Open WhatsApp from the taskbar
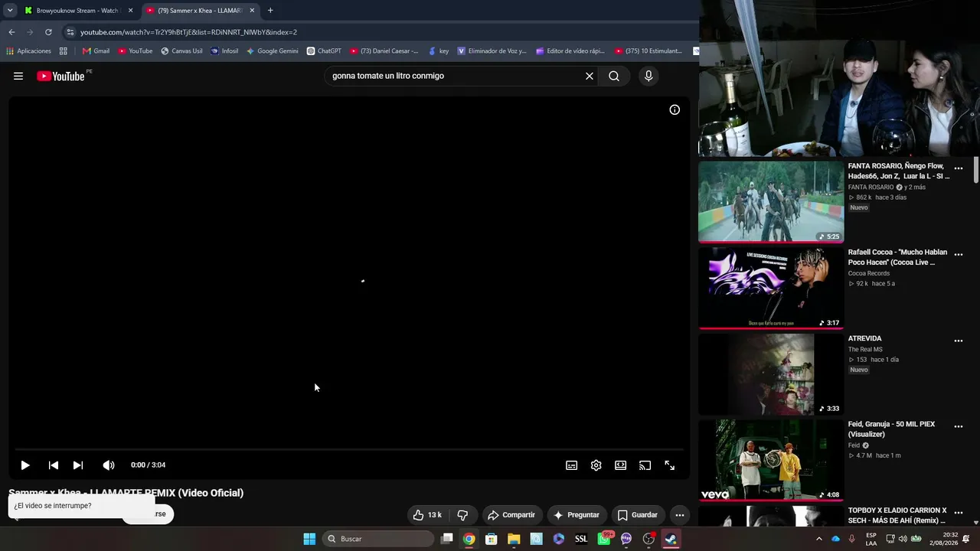This screenshot has height=551, width=980. pyautogui.click(x=604, y=539)
